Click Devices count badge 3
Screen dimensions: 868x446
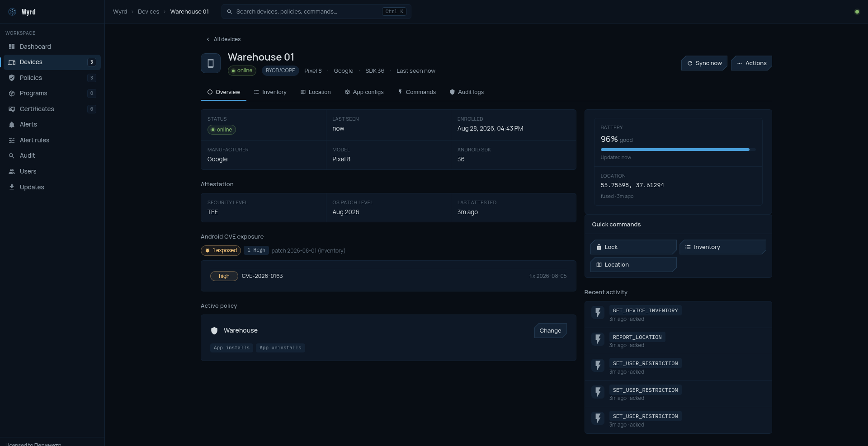coord(91,62)
